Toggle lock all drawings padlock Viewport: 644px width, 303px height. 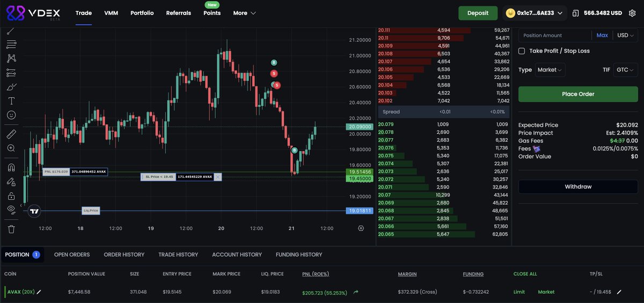(x=11, y=196)
